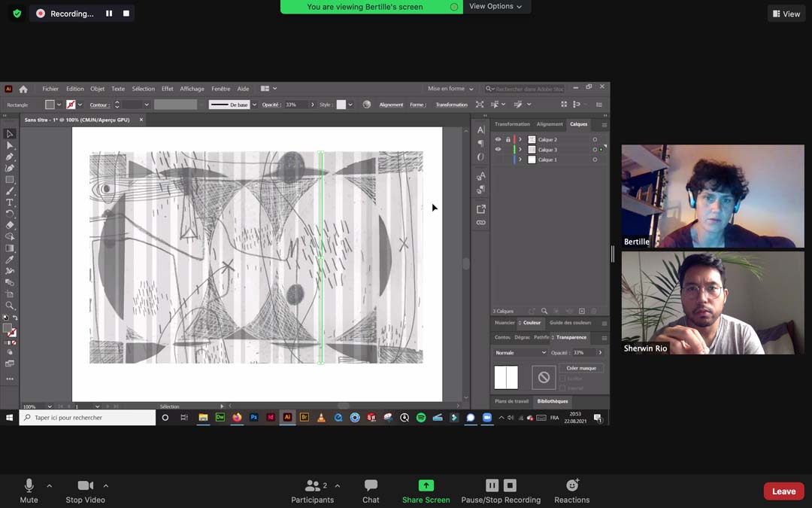The height and width of the screenshot is (508, 812).
Task: Open the Normale blending mode dropdown
Action: pos(520,352)
